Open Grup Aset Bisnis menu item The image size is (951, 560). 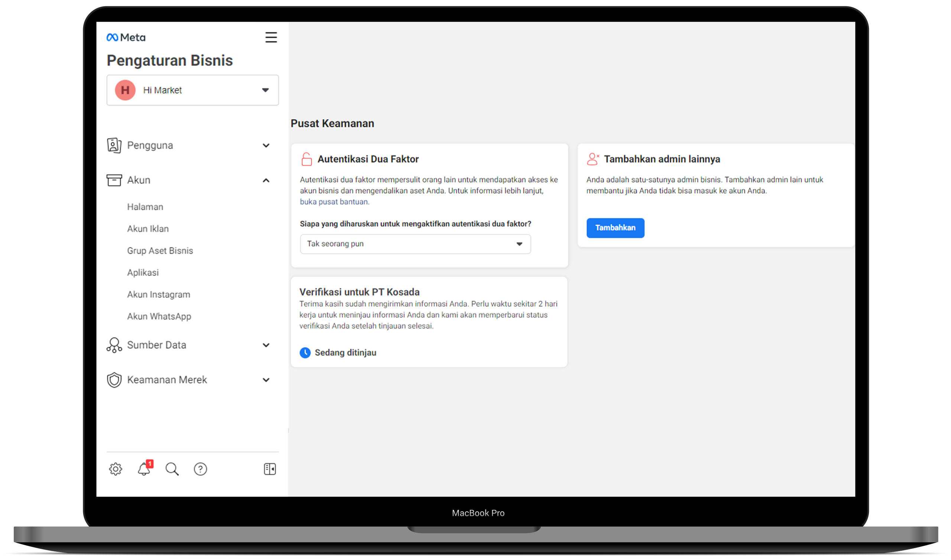tap(160, 251)
